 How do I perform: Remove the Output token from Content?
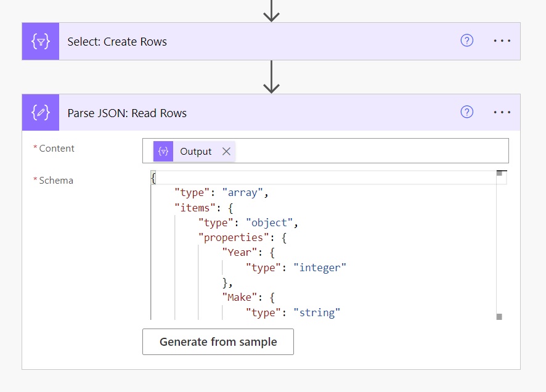[x=226, y=152]
